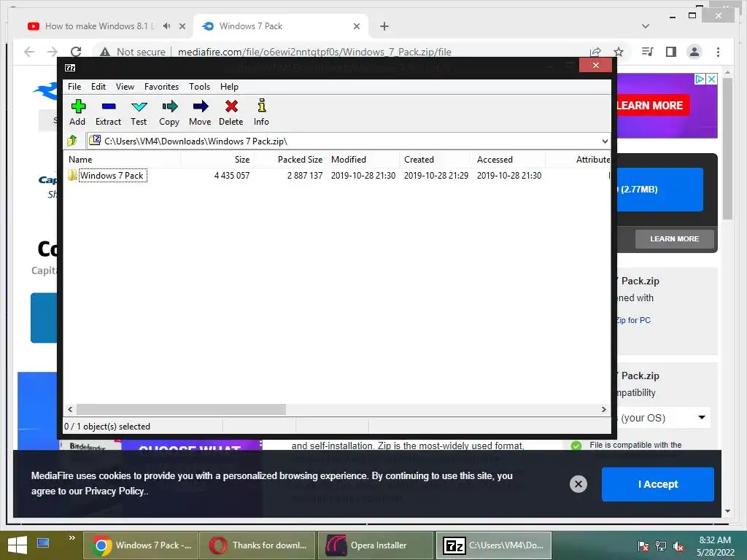
Task: Bookmark this page star icon
Action: [619, 52]
